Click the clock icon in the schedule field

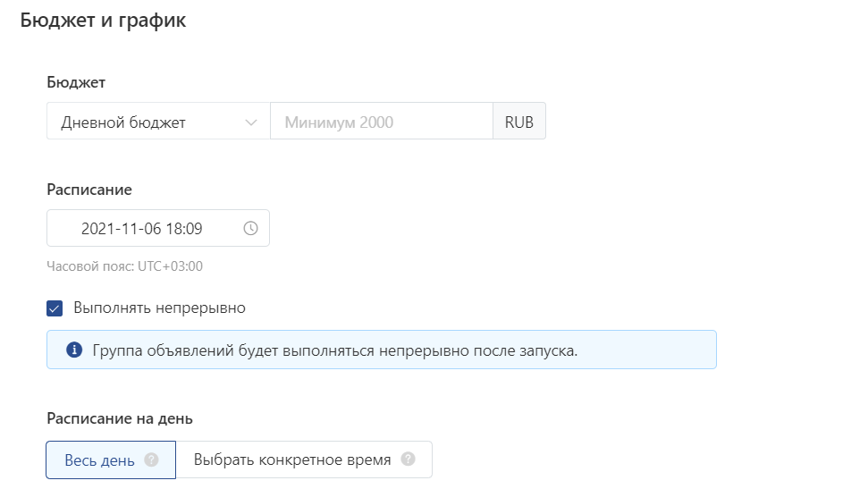[251, 228]
